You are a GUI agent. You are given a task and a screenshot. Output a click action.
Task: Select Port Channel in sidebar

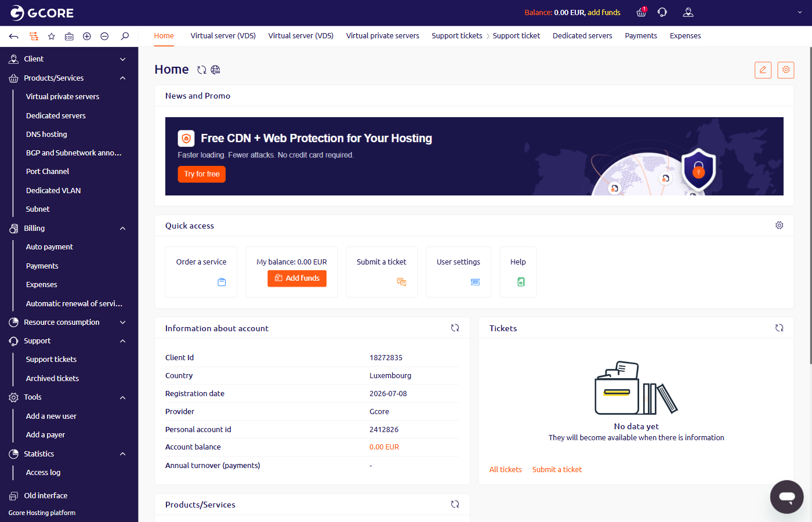(x=48, y=172)
